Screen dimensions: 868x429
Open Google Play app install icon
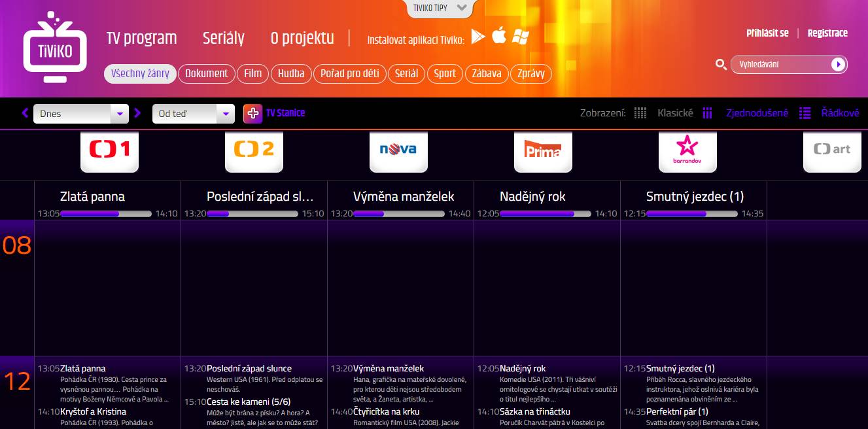(x=478, y=36)
